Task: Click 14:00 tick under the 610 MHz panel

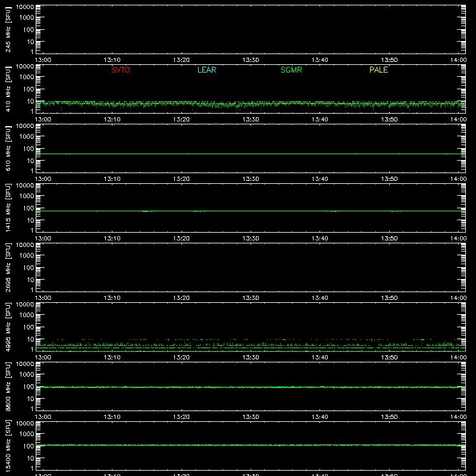Action: 458,179
